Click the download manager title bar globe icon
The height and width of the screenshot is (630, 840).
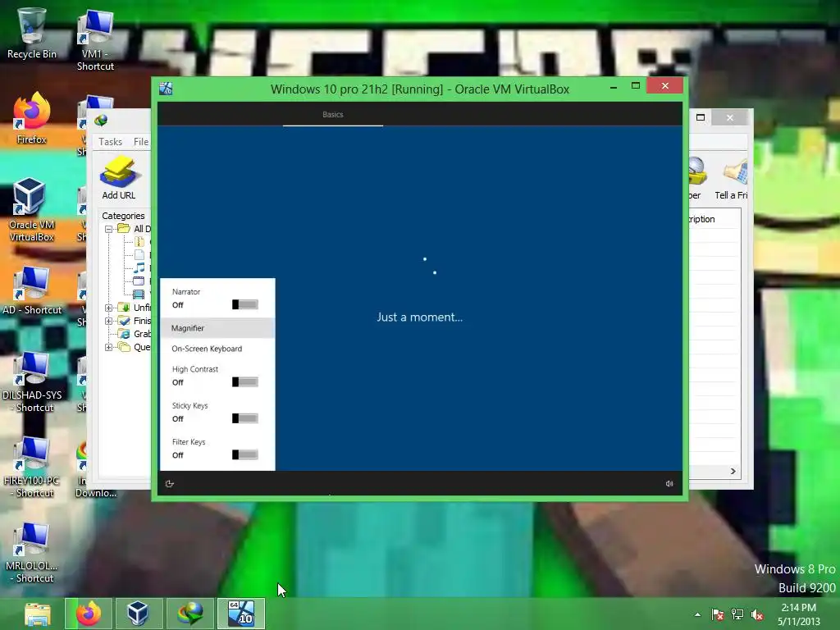(x=101, y=121)
